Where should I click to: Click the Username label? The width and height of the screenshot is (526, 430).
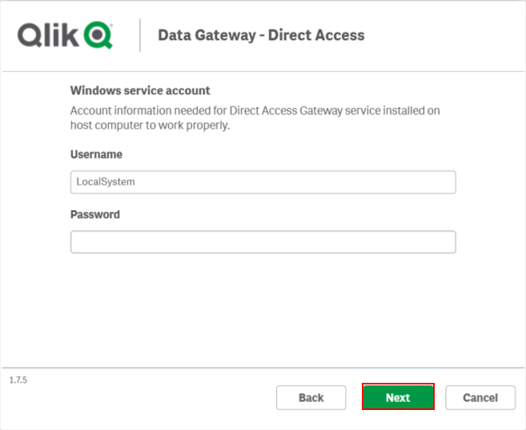click(96, 154)
